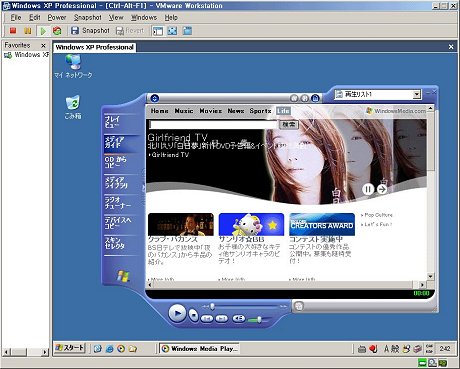
Task: Click the Let's Fun link
Action: 377,224
